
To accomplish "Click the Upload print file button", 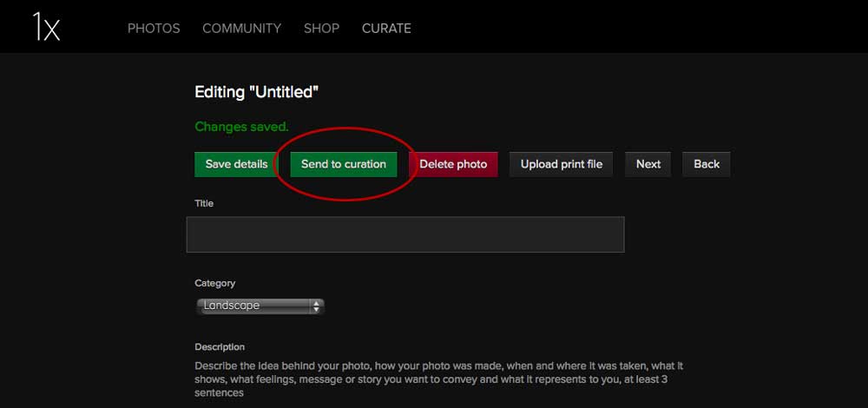I will pos(561,164).
